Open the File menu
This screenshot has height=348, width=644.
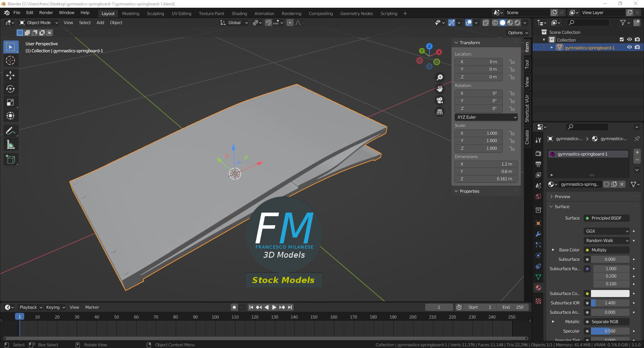pyautogui.click(x=17, y=13)
